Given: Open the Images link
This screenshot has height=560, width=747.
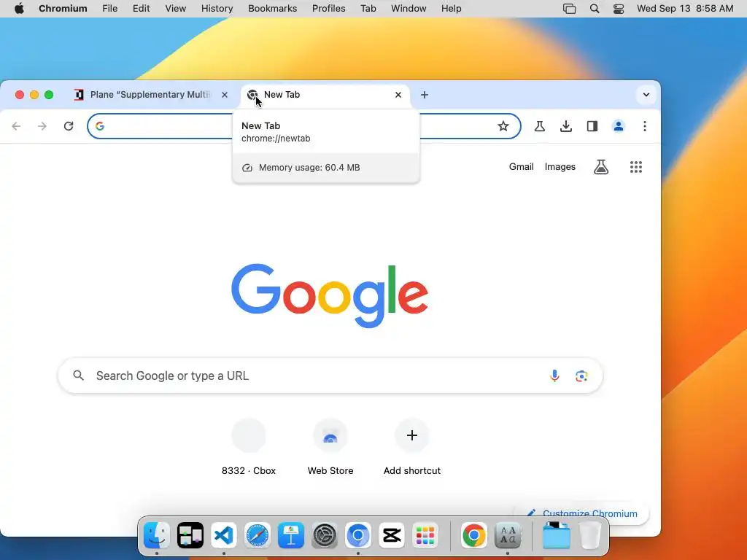Looking at the screenshot, I should [560, 167].
